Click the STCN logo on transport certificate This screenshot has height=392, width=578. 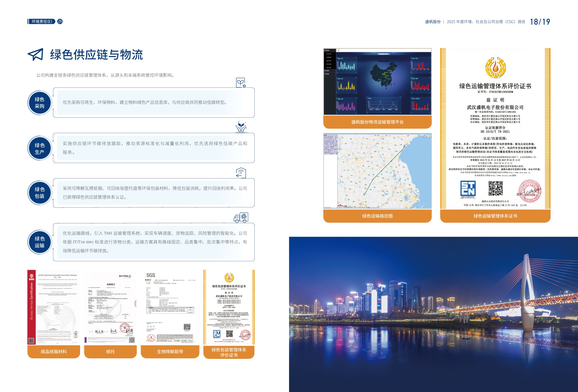pyautogui.click(x=468, y=189)
